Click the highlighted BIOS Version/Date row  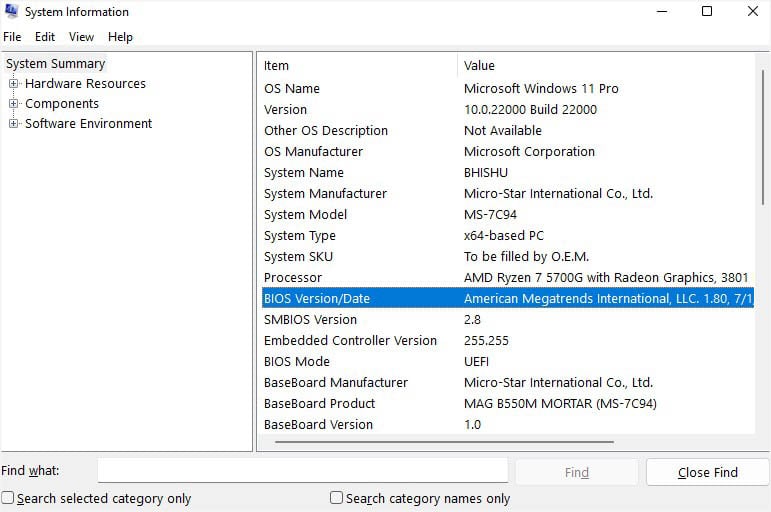508,298
